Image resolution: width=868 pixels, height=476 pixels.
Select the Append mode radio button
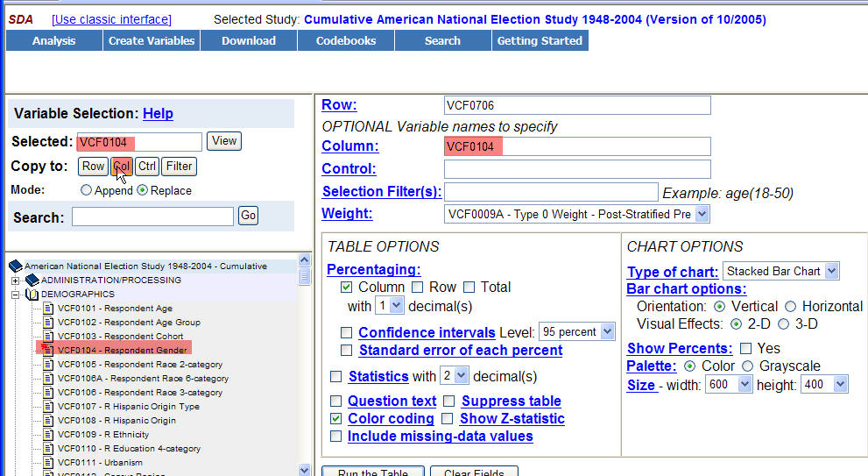(x=86, y=190)
